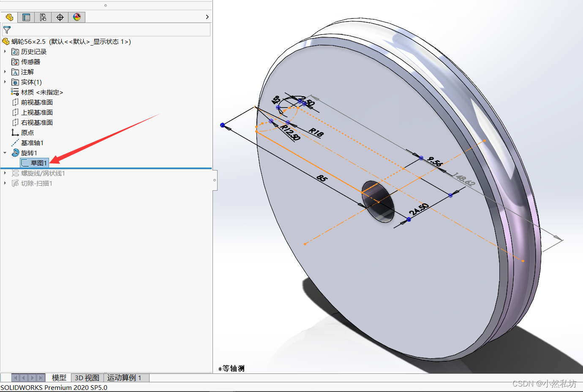Click the part icon beside 蜗轮56×2.5
Image resolution: width=583 pixels, height=392 pixels.
coord(5,41)
